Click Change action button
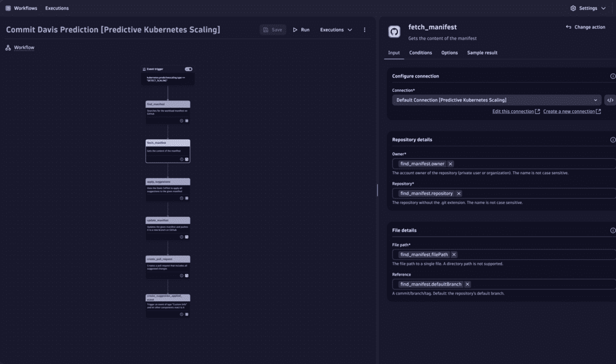This screenshot has height=364, width=616. [585, 27]
